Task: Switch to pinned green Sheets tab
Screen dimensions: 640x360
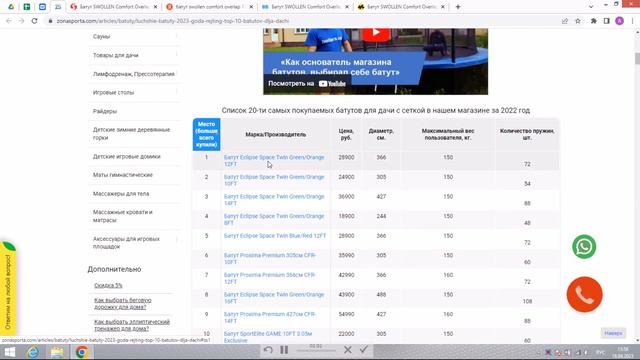Action: pos(27,7)
